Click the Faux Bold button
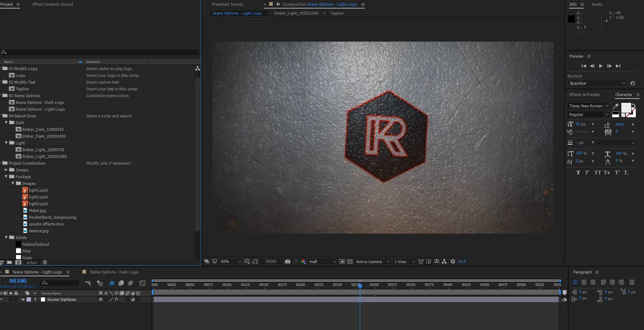The image size is (644, 330). [x=578, y=172]
